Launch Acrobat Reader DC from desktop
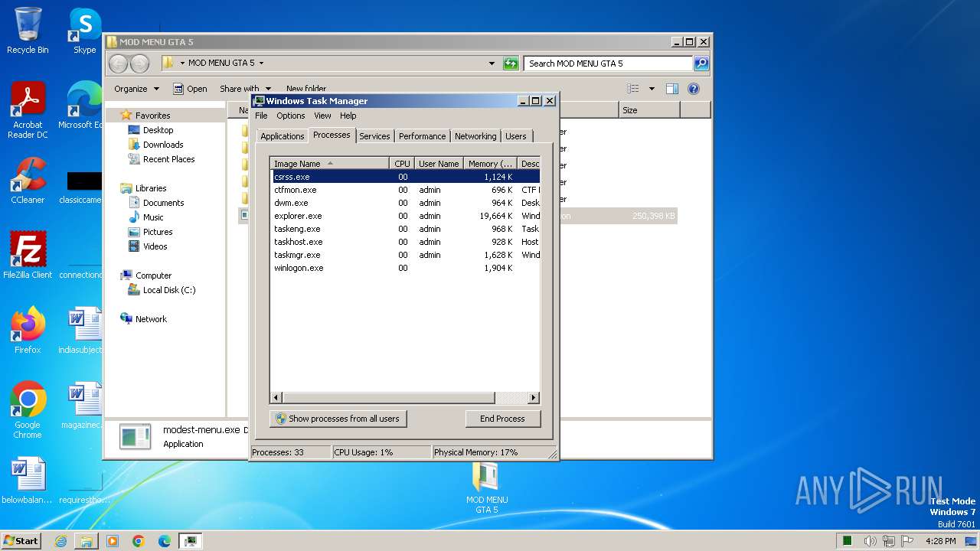This screenshot has height=551, width=980. 28,109
